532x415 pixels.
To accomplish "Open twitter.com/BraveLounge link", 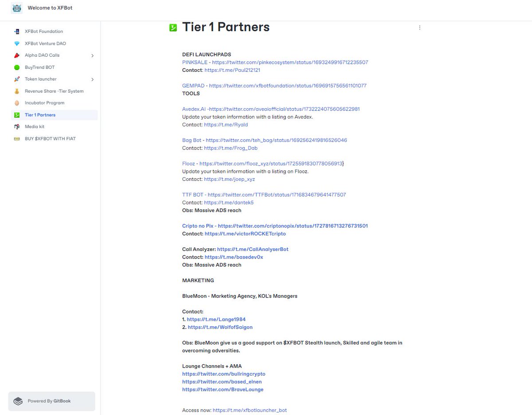I will pyautogui.click(x=223, y=390).
